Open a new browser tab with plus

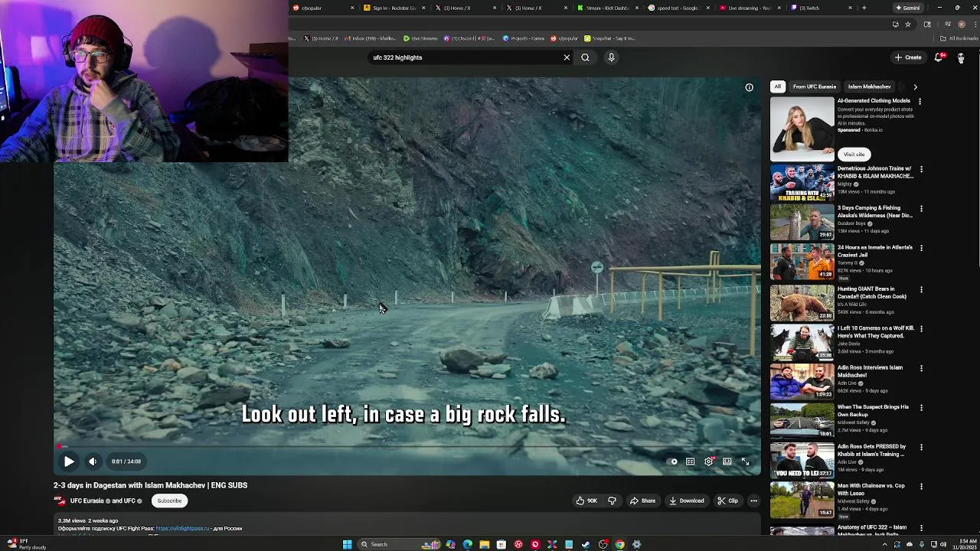[x=864, y=8]
